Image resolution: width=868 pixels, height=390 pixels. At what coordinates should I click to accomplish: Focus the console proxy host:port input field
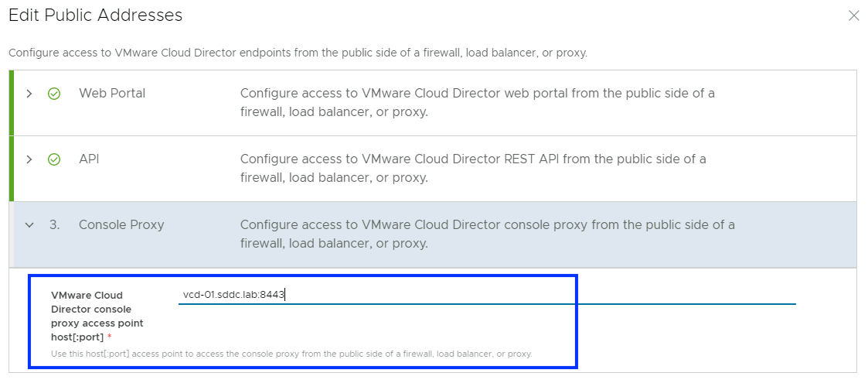click(487, 295)
